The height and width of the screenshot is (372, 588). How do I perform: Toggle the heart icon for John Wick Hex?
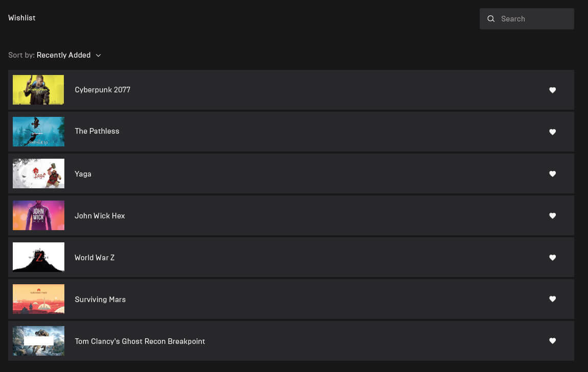pos(552,216)
